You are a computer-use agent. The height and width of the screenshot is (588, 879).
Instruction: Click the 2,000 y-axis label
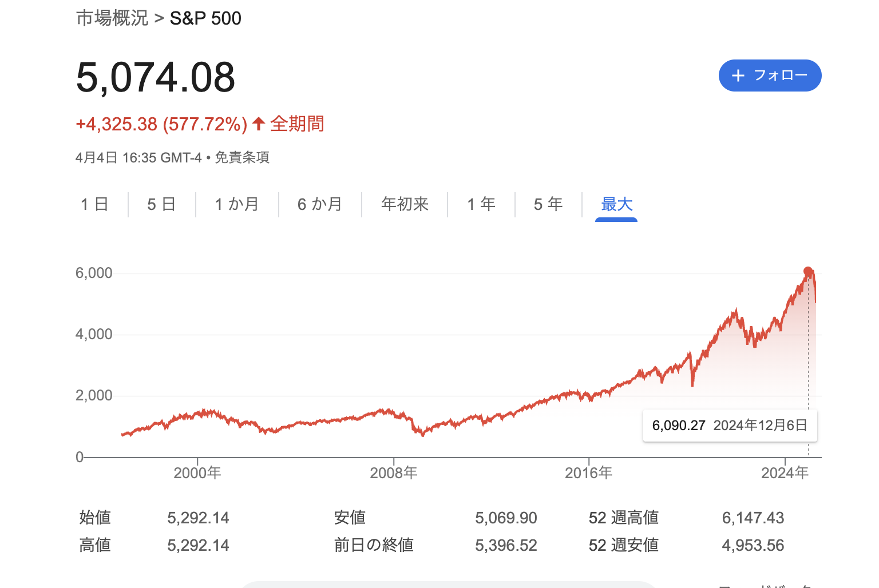coord(94,395)
